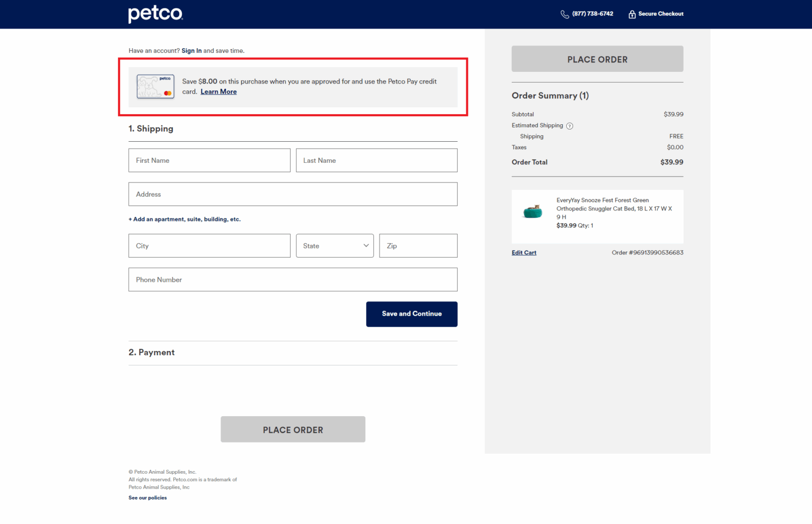Click the Petco logo in the header
The image size is (812, 524).
pyautogui.click(x=155, y=14)
